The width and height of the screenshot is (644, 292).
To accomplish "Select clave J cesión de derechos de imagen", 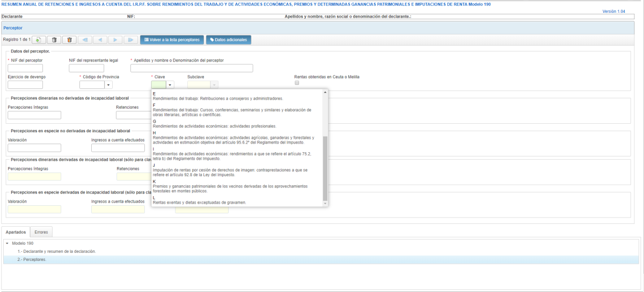I will pyautogui.click(x=237, y=170).
